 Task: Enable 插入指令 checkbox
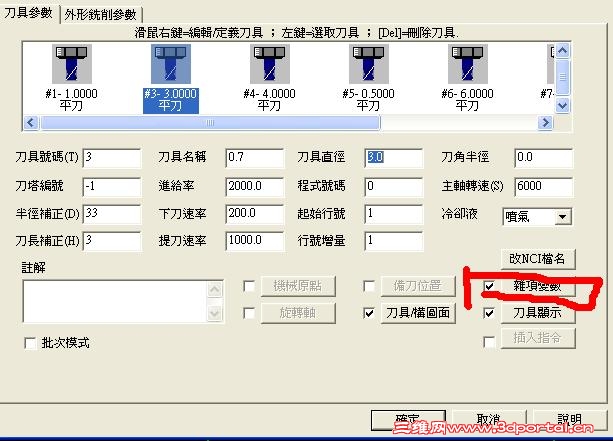[489, 342]
